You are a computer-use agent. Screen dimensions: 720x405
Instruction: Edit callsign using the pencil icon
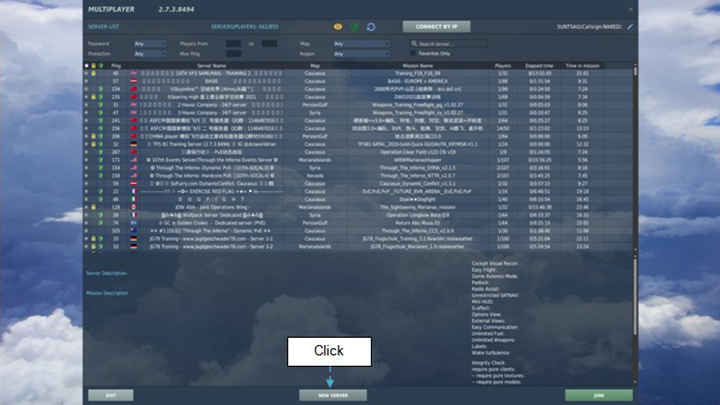point(631,26)
